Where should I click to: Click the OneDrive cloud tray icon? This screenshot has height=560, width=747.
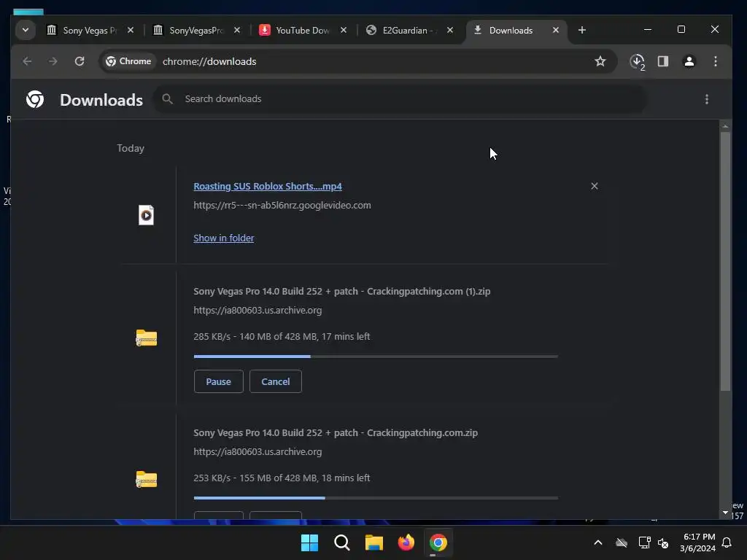(x=622, y=542)
